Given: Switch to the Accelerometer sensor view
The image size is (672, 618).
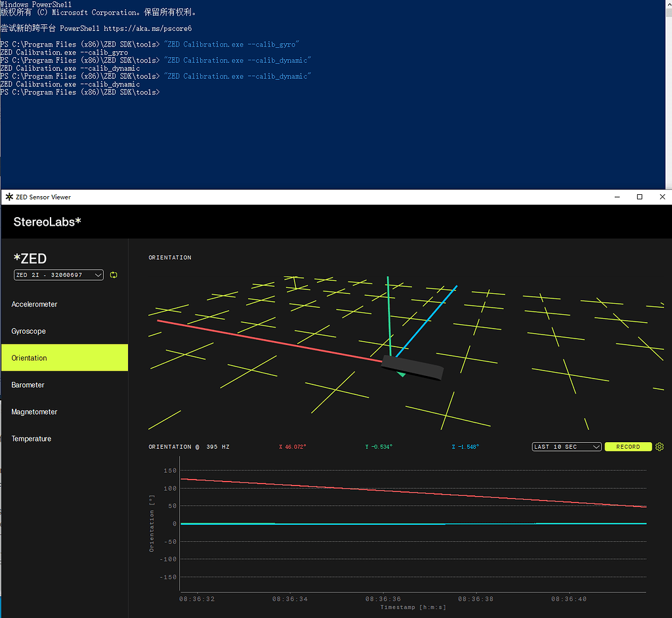Looking at the screenshot, I should [34, 304].
